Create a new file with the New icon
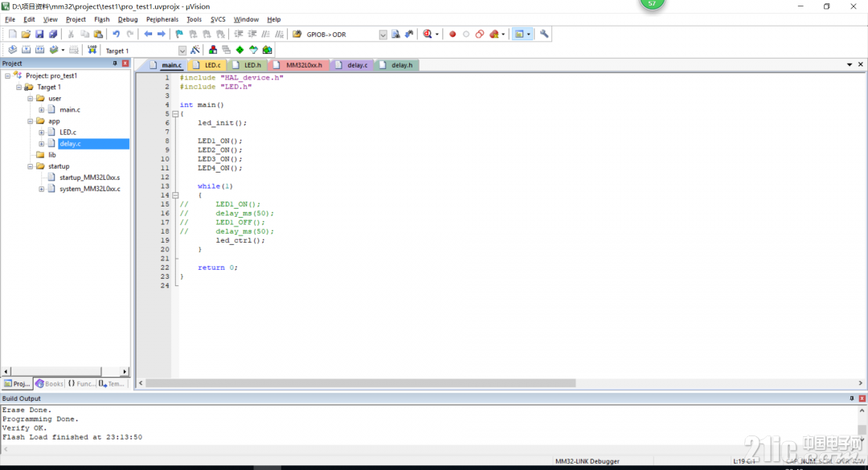 pyautogui.click(x=12, y=35)
